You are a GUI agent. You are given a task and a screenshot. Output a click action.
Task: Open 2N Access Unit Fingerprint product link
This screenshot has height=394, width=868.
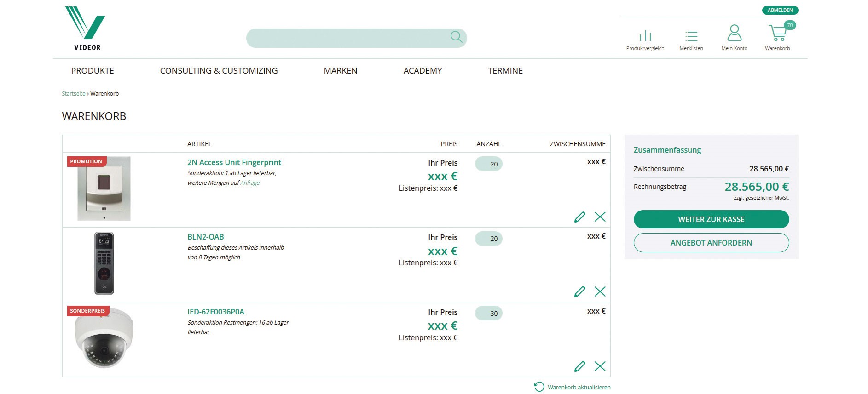click(234, 162)
